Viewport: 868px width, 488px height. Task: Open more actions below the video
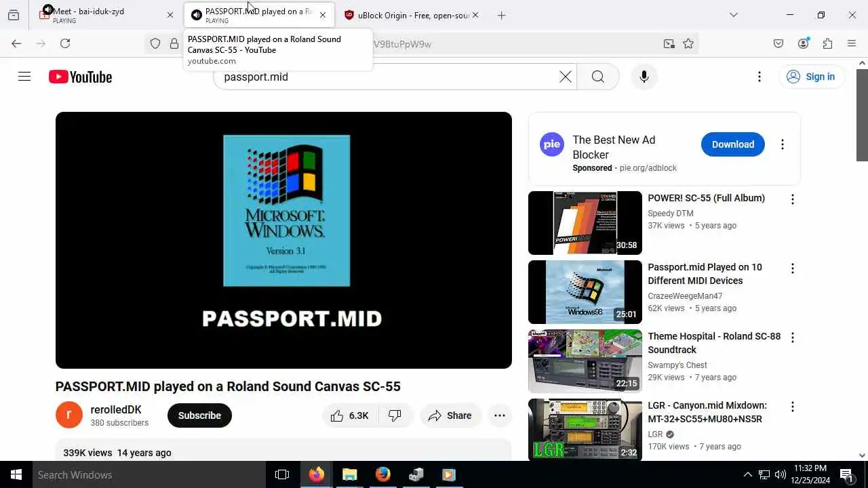[x=500, y=415]
